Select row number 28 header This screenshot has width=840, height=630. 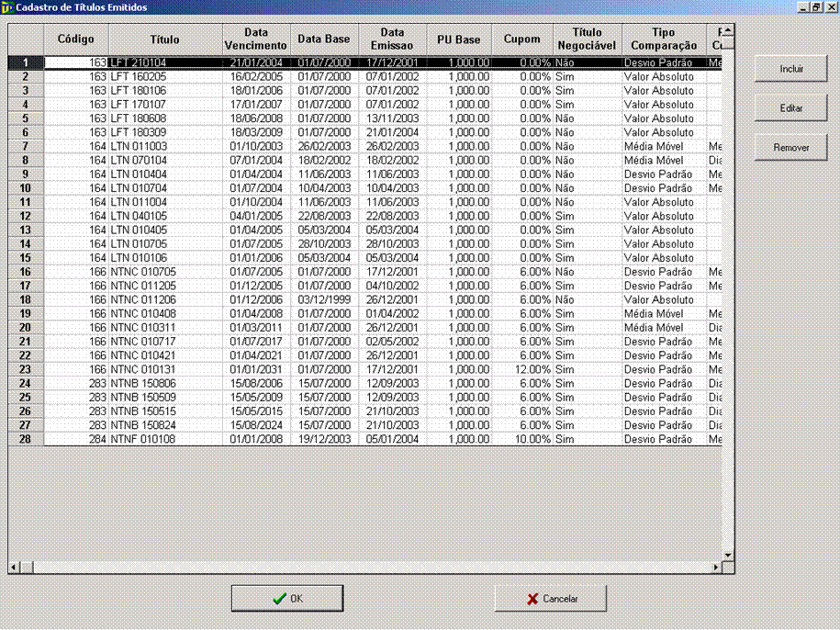click(x=26, y=440)
